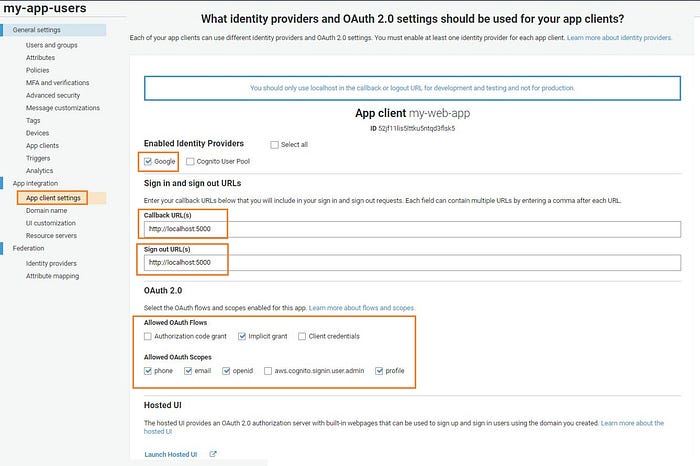The image size is (700, 466).
Task: Click the Callback URL(s) input field
Action: (412, 229)
